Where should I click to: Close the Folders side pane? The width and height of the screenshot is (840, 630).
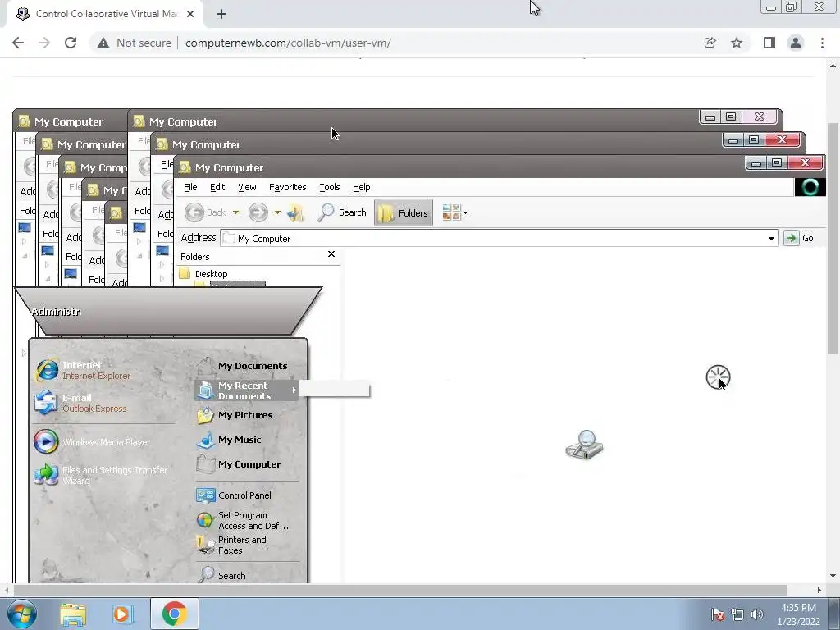(x=331, y=254)
